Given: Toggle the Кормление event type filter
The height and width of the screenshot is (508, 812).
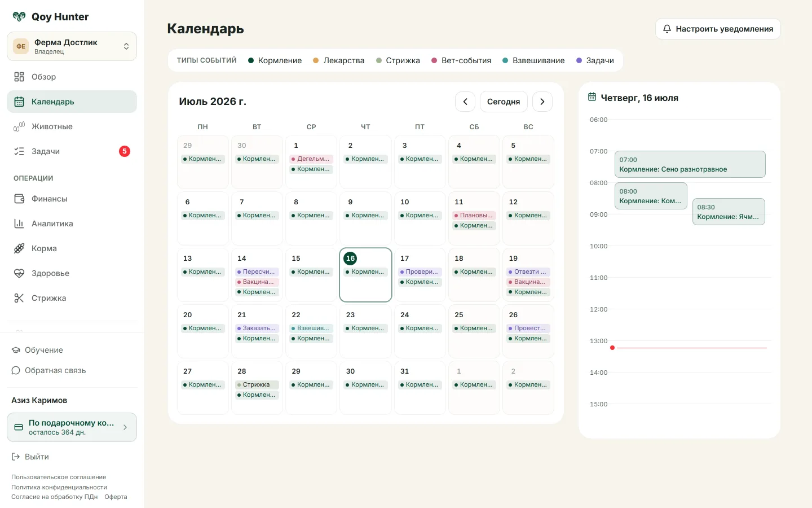Looking at the screenshot, I should [x=275, y=60].
